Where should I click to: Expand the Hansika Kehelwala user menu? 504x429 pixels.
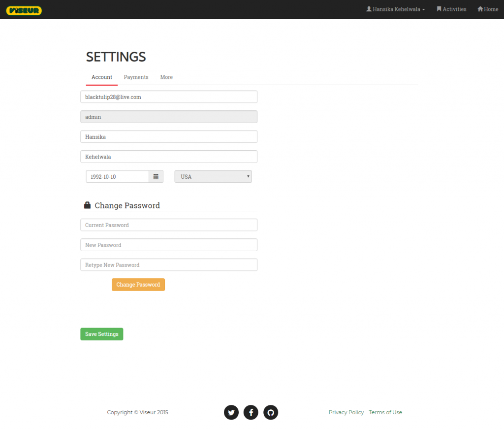396,9
